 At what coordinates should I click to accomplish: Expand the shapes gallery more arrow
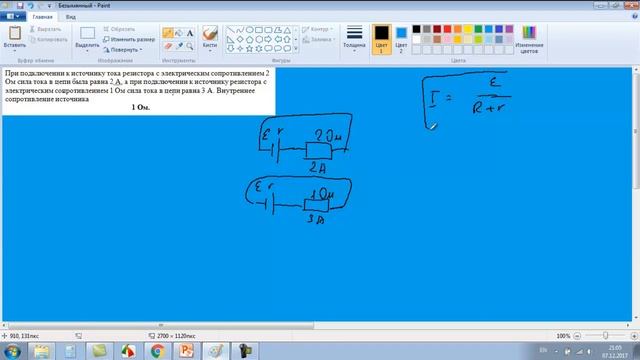[x=296, y=49]
